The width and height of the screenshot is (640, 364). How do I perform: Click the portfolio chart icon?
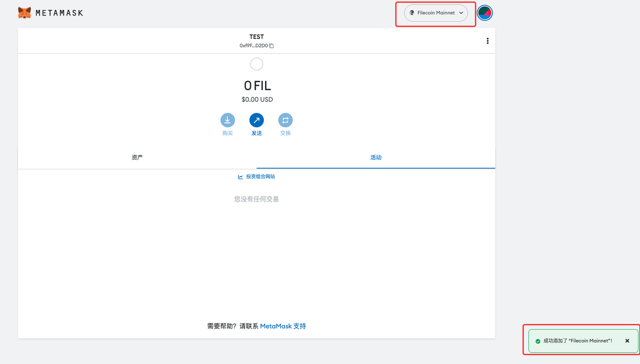(240, 177)
